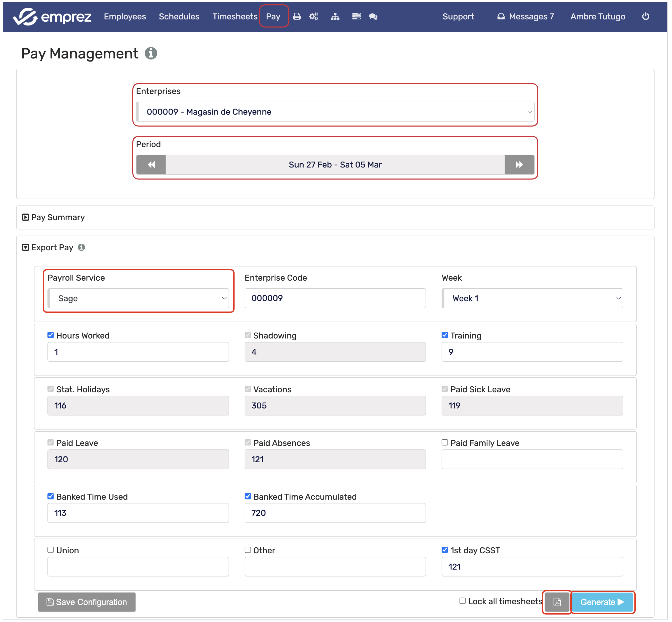Open the Schedules menu
This screenshot has width=672, height=622.
[179, 16]
